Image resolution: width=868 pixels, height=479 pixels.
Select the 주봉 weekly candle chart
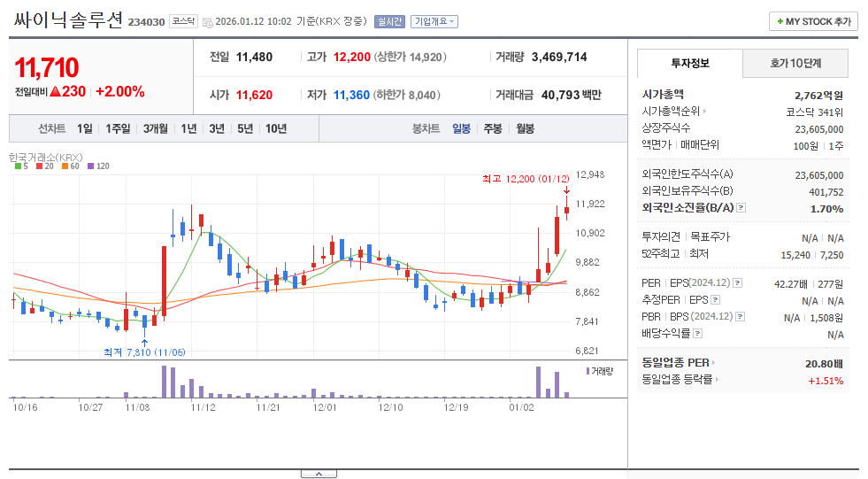(493, 128)
